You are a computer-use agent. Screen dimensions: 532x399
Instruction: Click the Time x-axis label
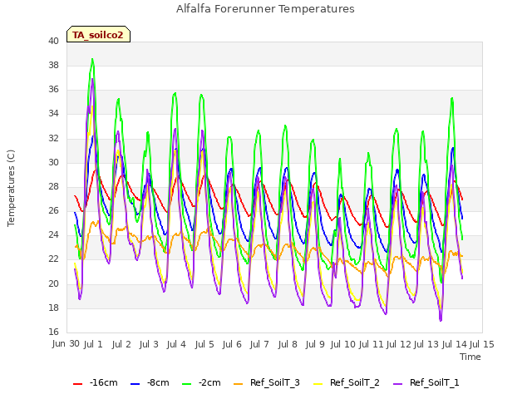(x=470, y=357)
